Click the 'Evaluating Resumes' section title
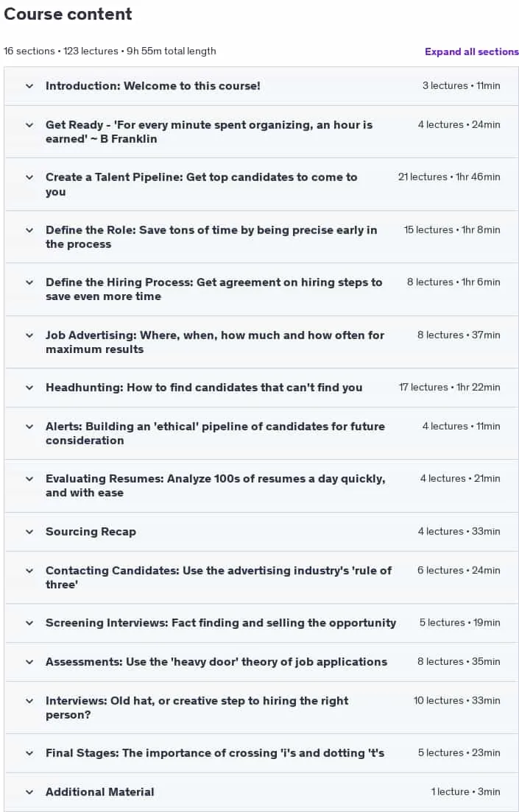 (x=215, y=485)
